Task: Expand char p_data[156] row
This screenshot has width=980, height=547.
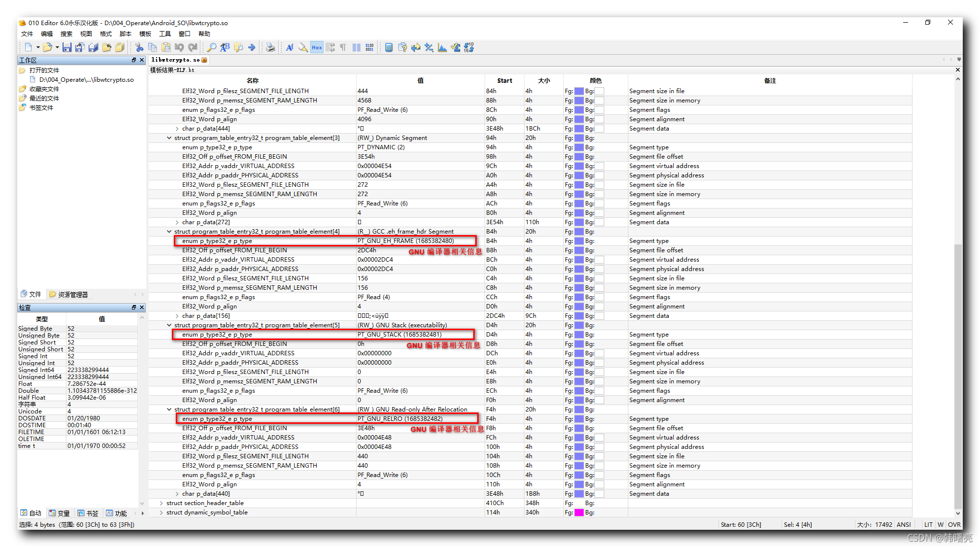Action: (177, 316)
